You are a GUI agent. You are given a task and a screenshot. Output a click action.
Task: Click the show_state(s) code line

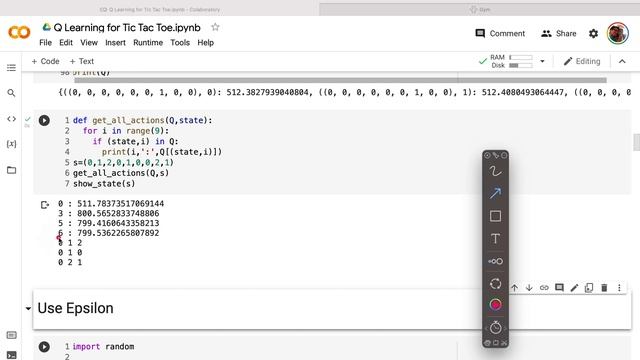(x=104, y=184)
